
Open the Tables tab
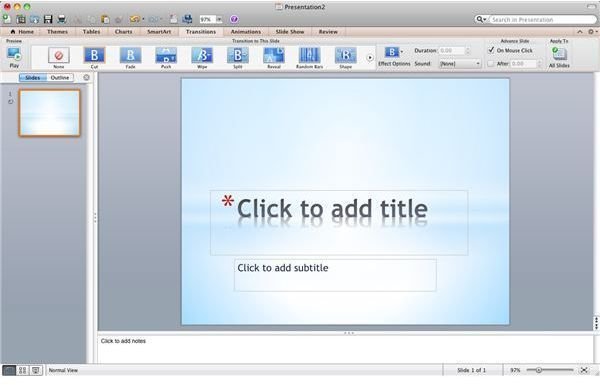[91, 32]
